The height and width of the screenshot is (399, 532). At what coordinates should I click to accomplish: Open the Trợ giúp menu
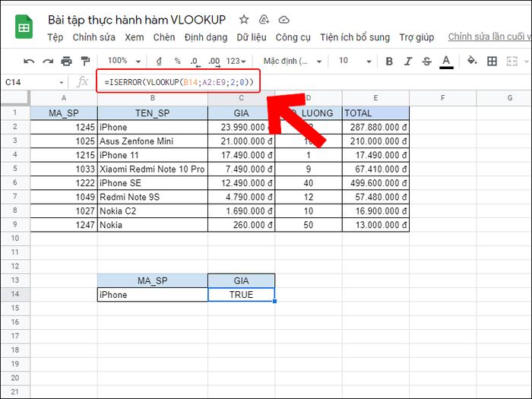click(x=416, y=37)
